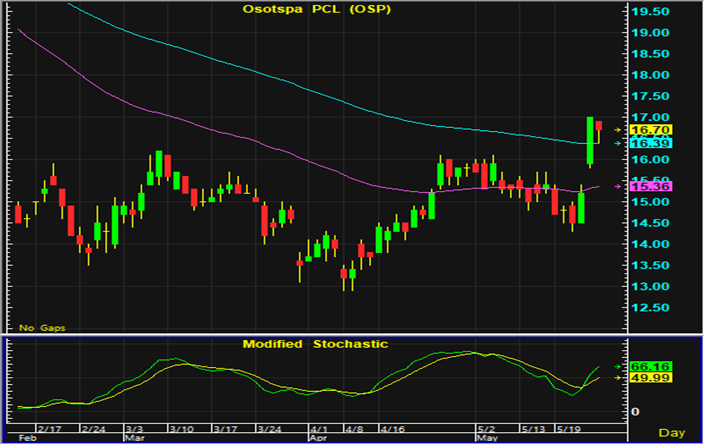Click the 3/24 date marker

tap(270, 429)
